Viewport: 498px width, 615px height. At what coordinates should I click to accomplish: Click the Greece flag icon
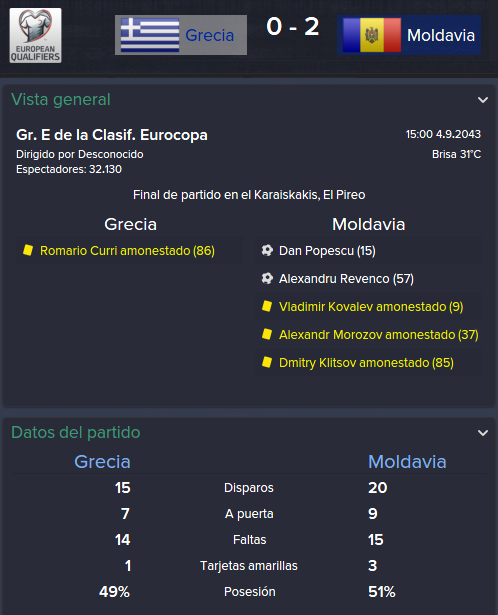click(x=150, y=35)
